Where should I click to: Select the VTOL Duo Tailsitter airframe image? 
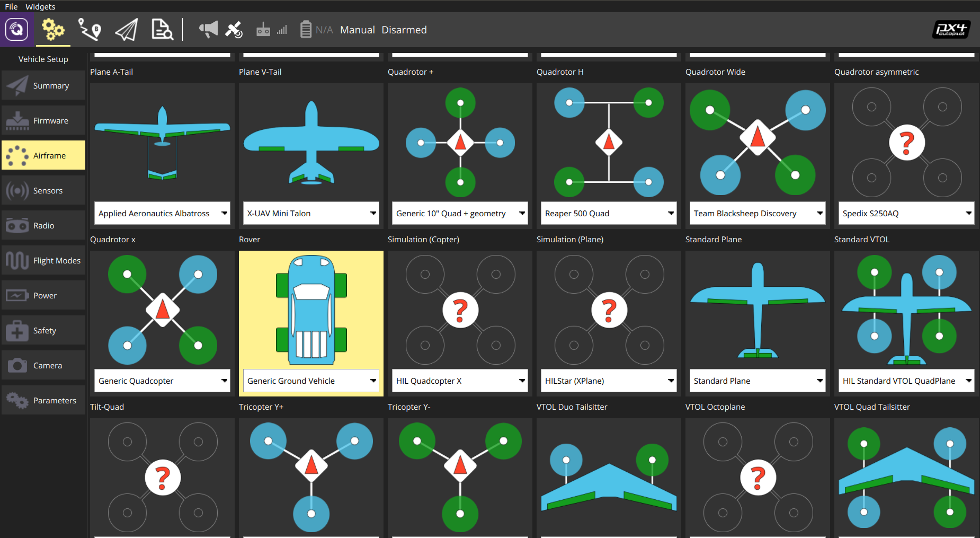tap(609, 477)
